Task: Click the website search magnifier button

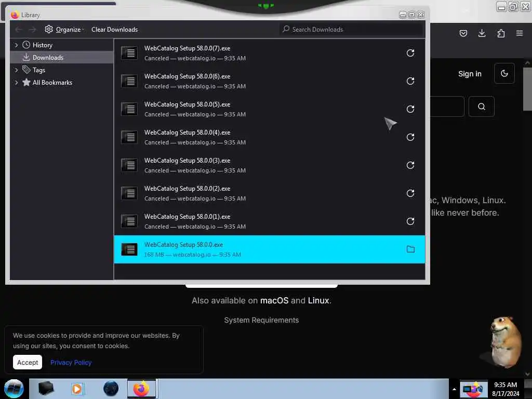Action: pyautogui.click(x=481, y=107)
